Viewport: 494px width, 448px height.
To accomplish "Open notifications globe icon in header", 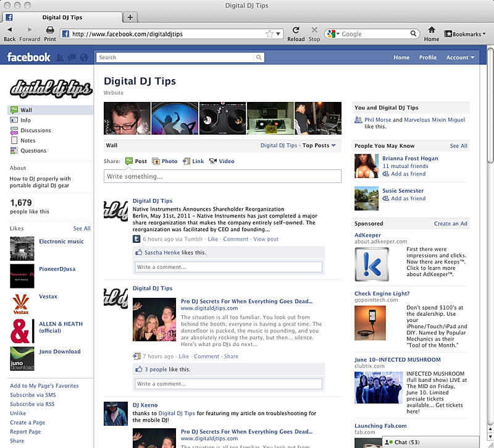I will point(84,57).
